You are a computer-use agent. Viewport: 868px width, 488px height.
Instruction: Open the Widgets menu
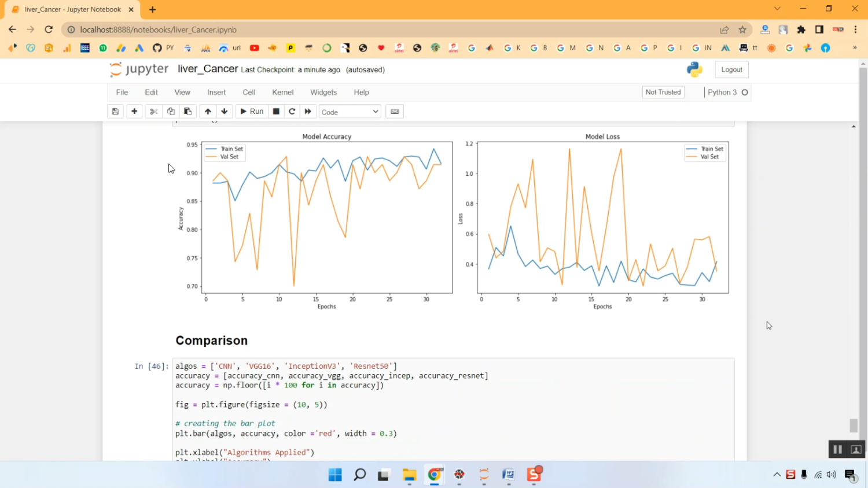pyautogui.click(x=323, y=93)
